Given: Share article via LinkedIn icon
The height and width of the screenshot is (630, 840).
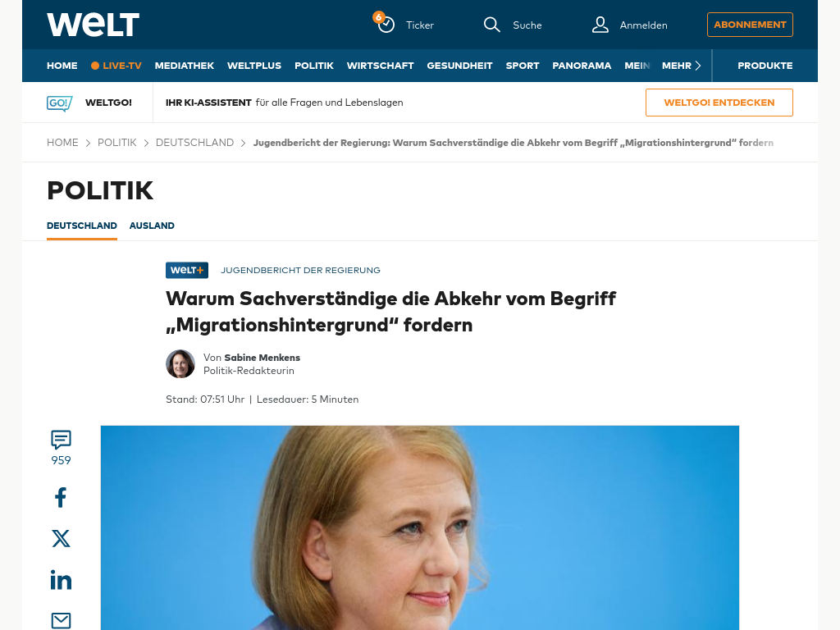Looking at the screenshot, I should click(x=61, y=580).
